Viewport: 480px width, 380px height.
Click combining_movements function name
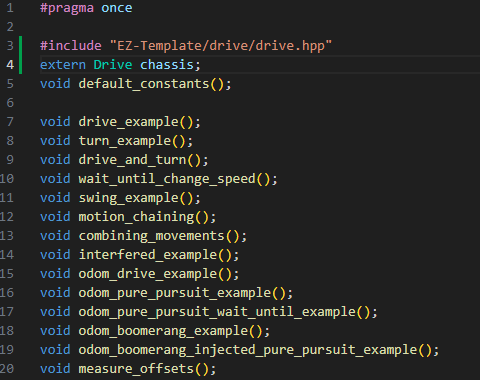tap(152, 236)
